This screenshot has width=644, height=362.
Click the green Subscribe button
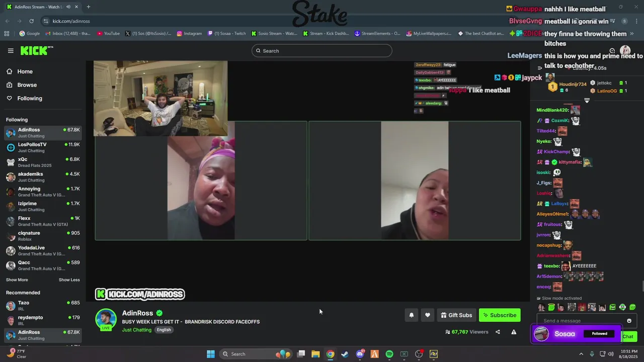point(500,315)
